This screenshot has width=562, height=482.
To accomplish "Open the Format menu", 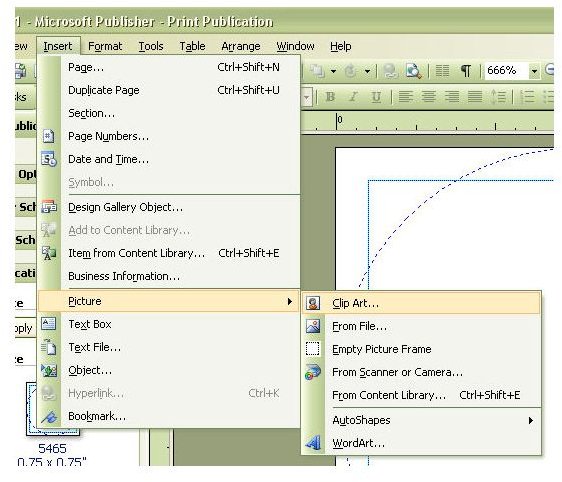I will (x=105, y=46).
